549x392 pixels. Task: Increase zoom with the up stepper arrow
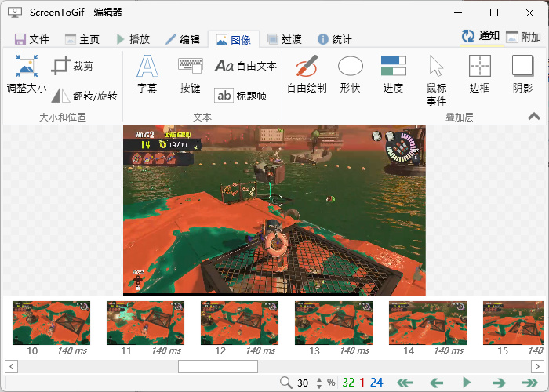tap(319, 379)
